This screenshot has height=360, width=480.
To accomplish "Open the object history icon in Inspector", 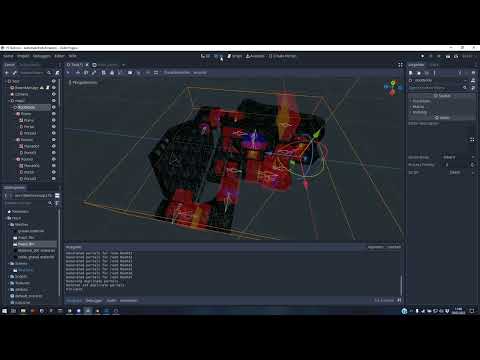I will tap(473, 73).
